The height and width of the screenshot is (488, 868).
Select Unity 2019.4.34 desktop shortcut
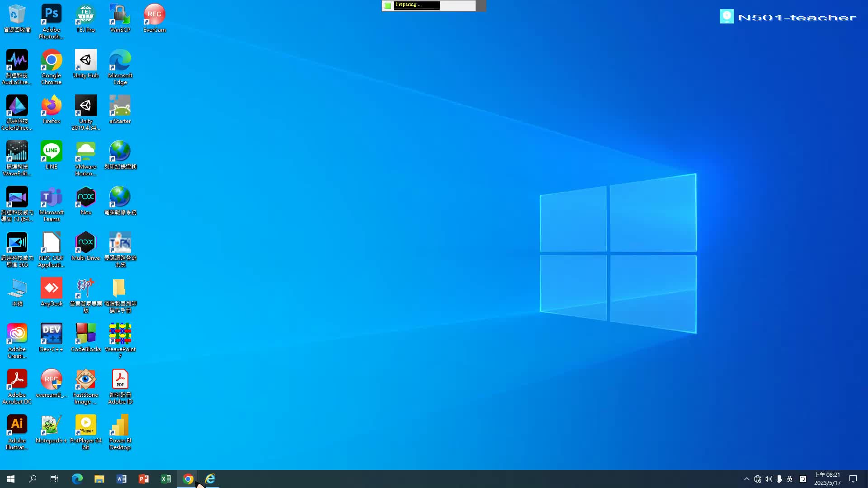click(85, 113)
